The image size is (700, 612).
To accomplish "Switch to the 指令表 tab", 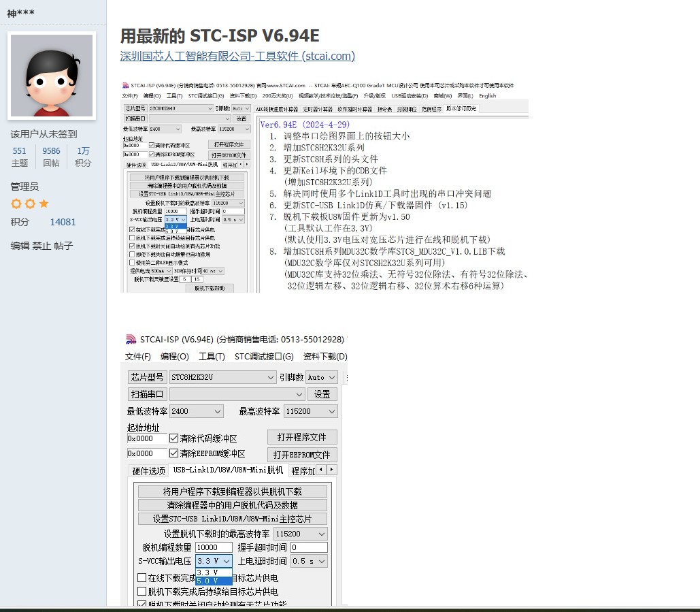I will (x=384, y=109).
